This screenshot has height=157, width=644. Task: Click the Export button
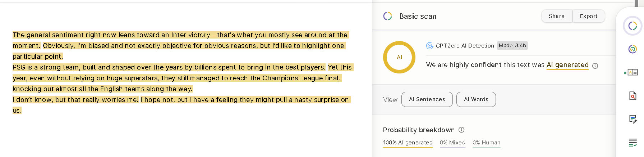pyautogui.click(x=589, y=16)
